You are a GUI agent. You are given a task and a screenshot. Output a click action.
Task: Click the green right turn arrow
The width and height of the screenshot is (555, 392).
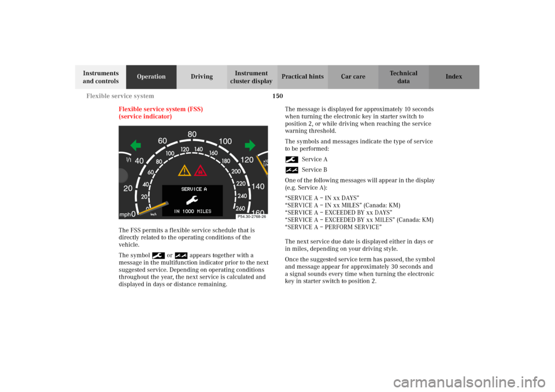tap(250, 145)
